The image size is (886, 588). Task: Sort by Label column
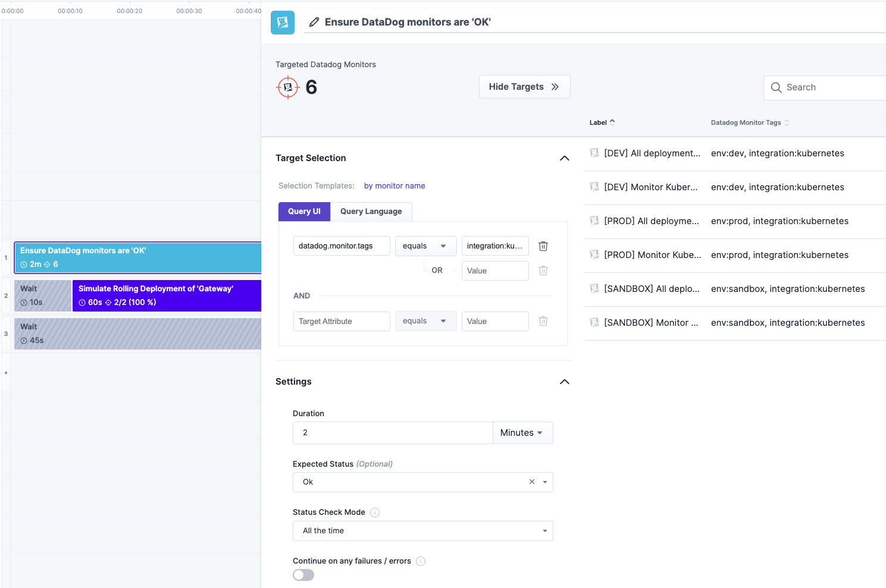tap(602, 122)
